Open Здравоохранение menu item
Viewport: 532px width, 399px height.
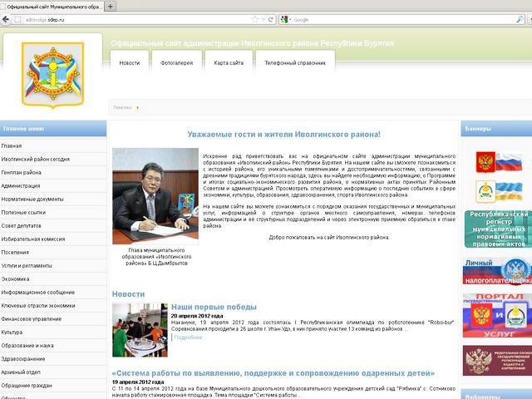click(x=53, y=358)
